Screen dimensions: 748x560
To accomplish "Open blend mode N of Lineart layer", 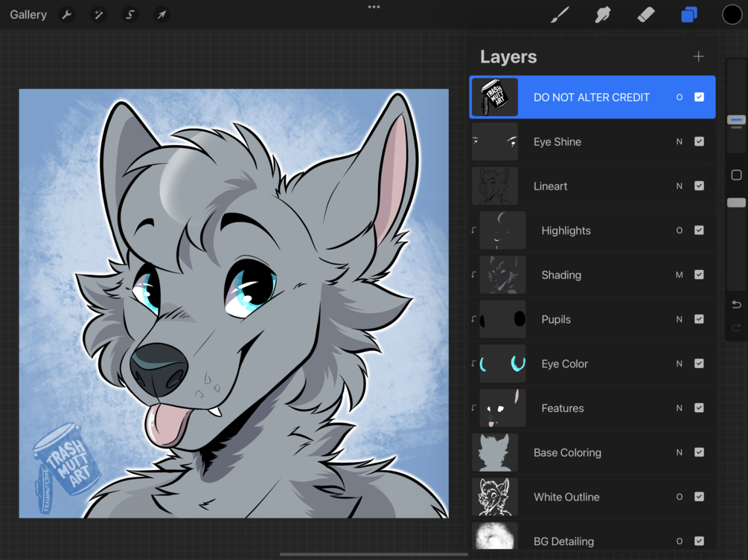I will pos(680,186).
